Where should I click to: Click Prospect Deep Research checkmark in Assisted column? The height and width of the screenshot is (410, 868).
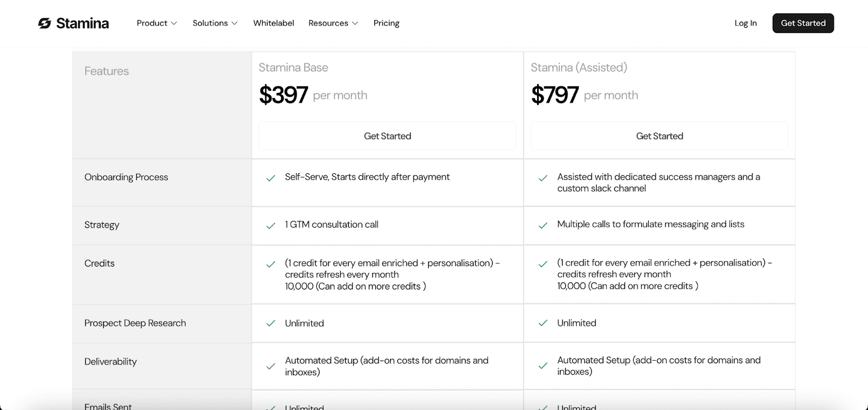pos(542,323)
